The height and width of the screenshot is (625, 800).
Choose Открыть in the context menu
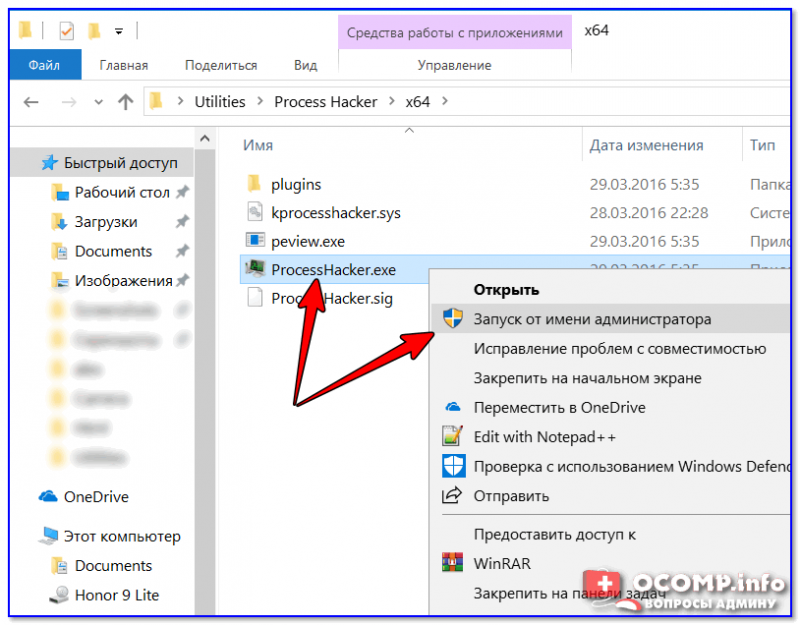pyautogui.click(x=506, y=290)
